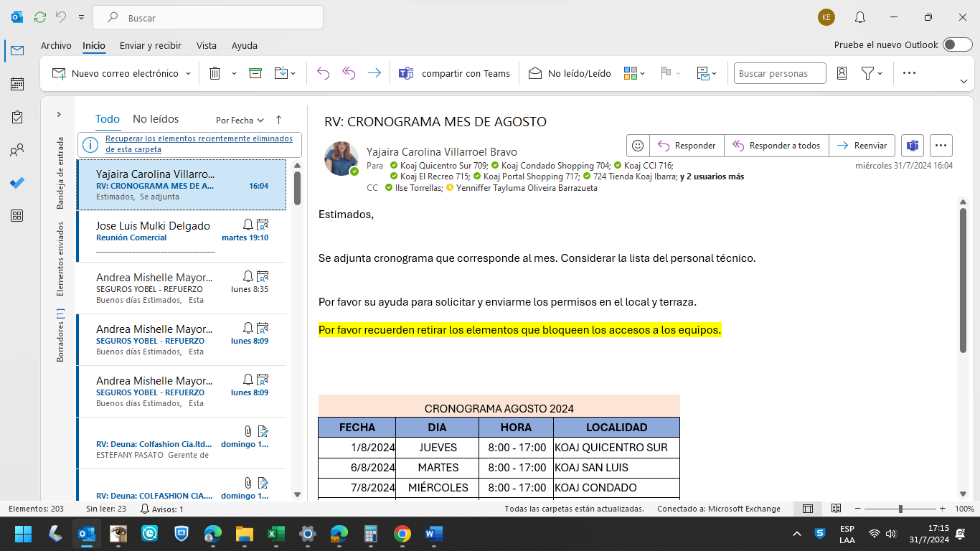Open the address book icon
This screenshot has width=980, height=551.
click(842, 73)
